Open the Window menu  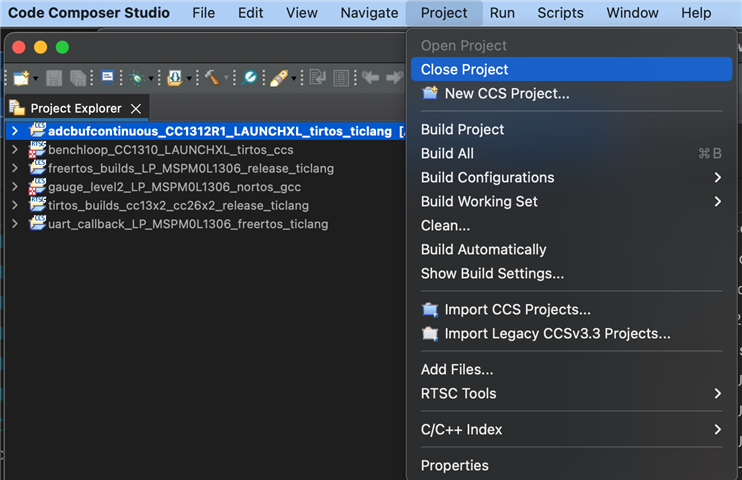pos(632,13)
